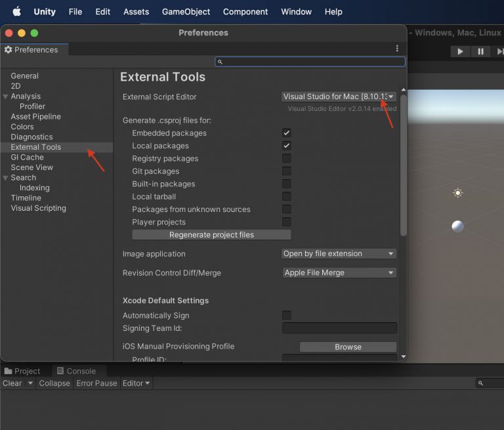Viewport: 504px width, 430px height.
Task: Open the Revision Control Diff/Merge dropdown
Action: click(x=339, y=272)
